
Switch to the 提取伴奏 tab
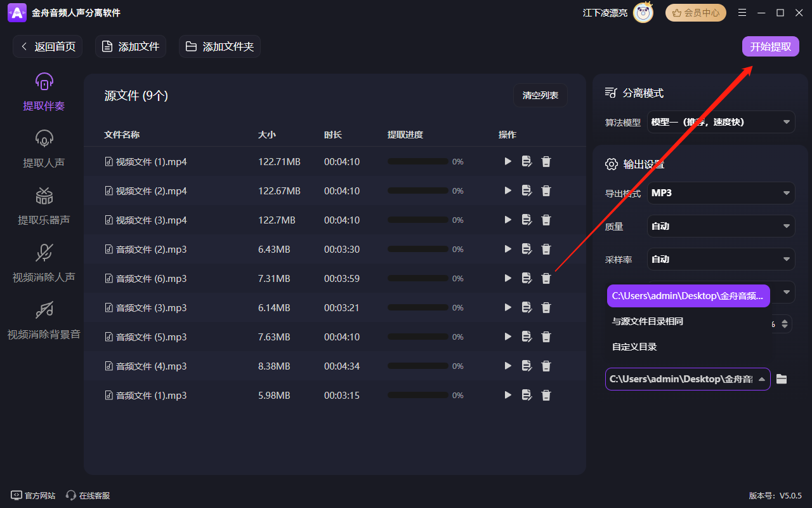click(x=43, y=90)
